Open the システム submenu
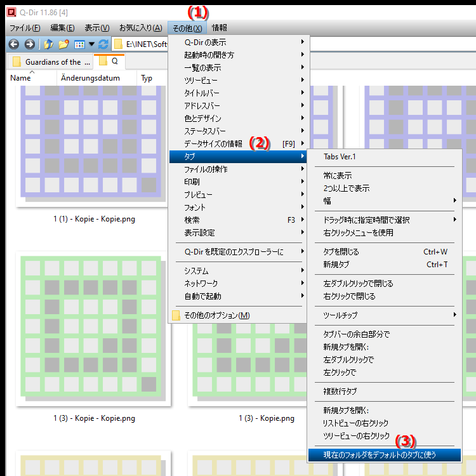 238,271
